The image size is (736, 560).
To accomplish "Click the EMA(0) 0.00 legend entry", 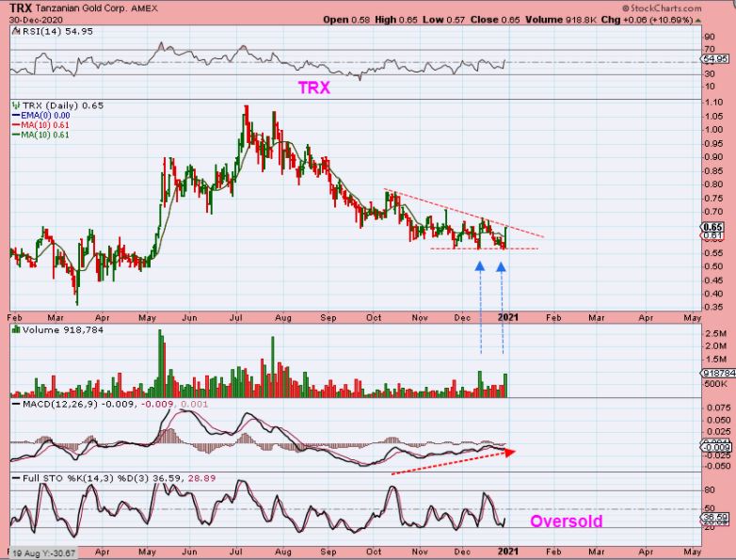I will coord(45,116).
